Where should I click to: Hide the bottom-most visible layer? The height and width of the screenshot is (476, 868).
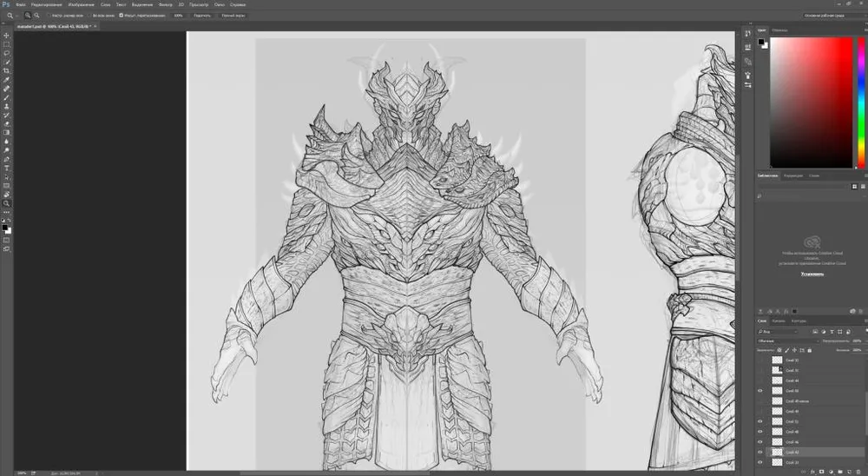tap(760, 462)
